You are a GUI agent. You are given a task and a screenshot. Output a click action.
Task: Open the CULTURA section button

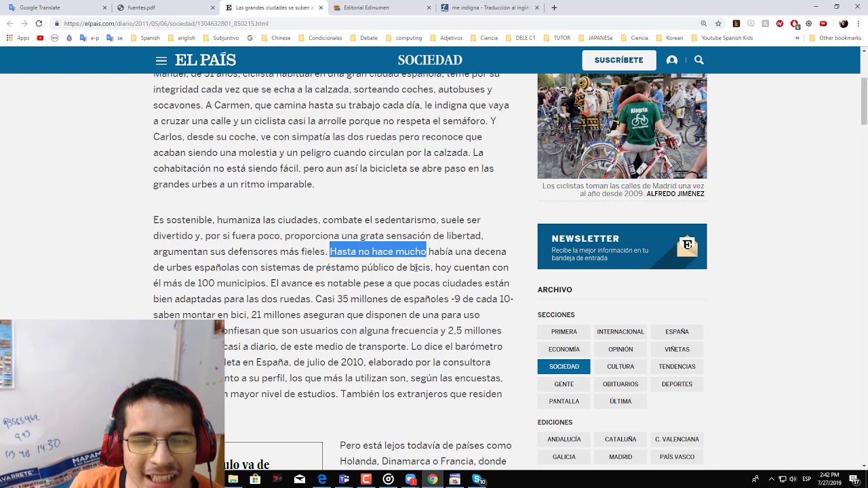620,367
